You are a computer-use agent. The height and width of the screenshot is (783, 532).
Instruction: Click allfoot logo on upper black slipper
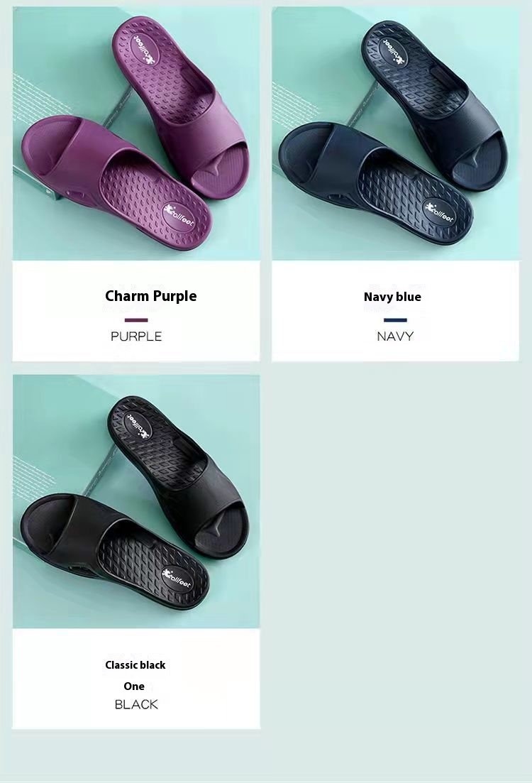click(135, 425)
